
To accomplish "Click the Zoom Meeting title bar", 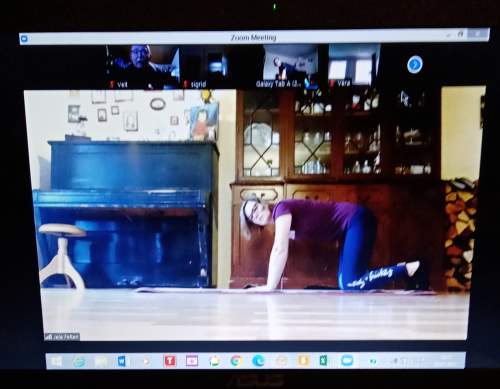I will point(254,37).
